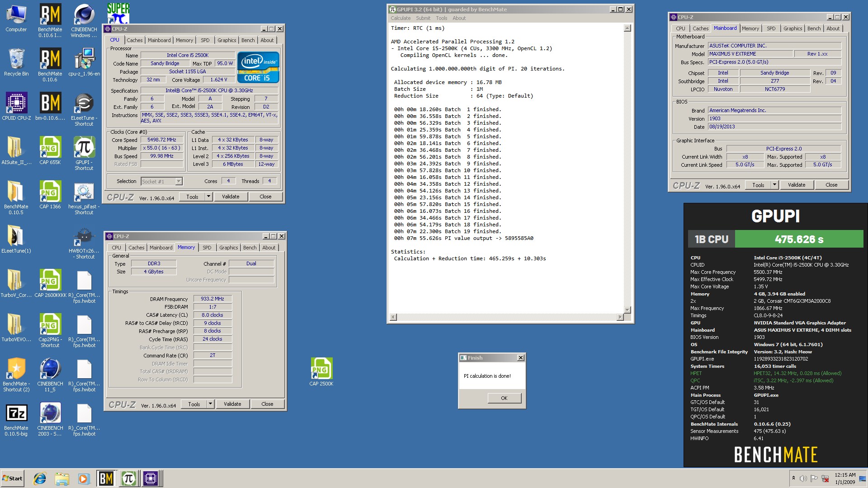The width and height of the screenshot is (868, 488).
Task: Click BIOS Version value 1903
Action: (x=774, y=118)
